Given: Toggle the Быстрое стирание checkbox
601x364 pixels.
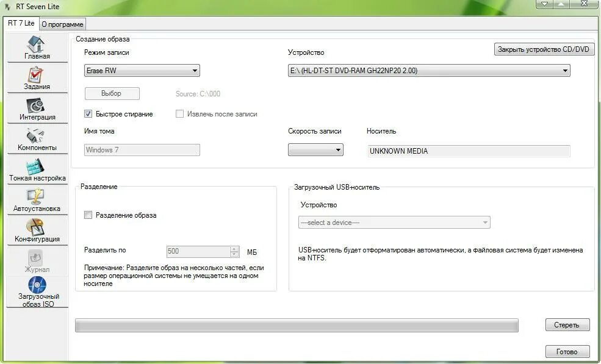Looking at the screenshot, I should tap(88, 114).
